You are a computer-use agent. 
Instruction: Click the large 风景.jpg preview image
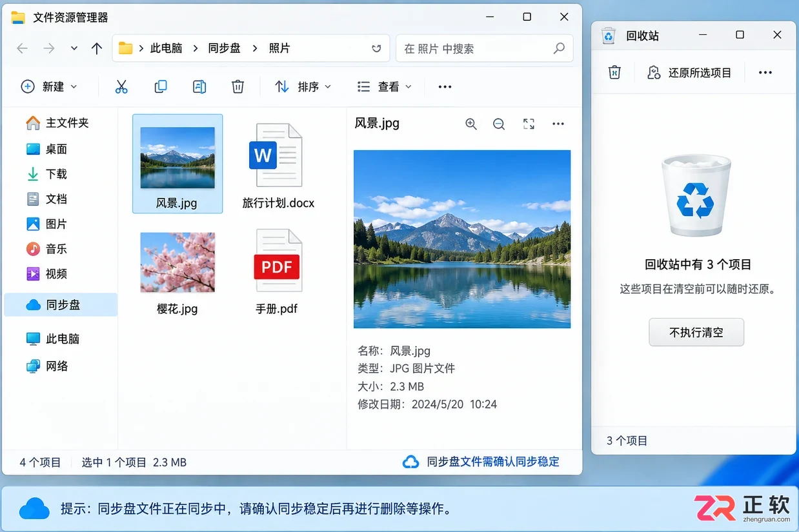(462, 239)
